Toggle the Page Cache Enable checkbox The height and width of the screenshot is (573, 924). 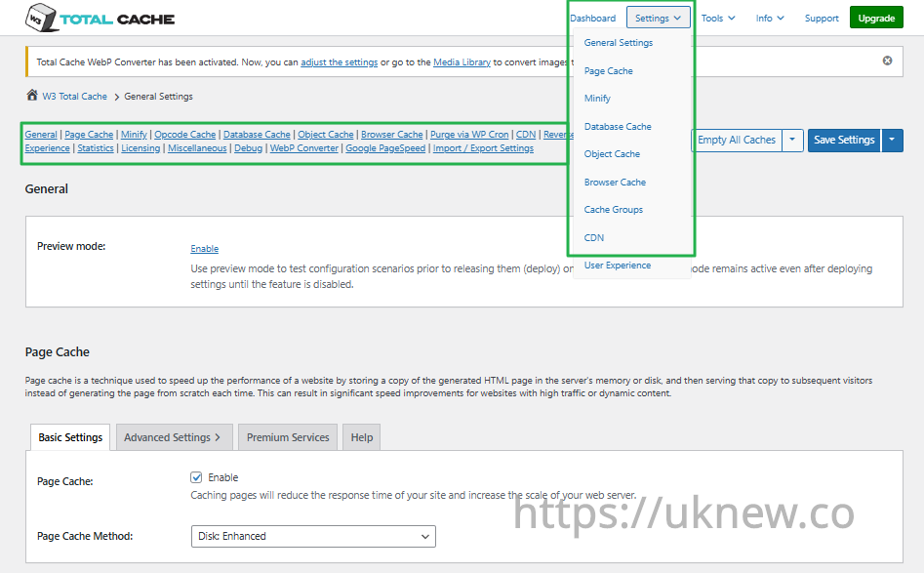[196, 477]
